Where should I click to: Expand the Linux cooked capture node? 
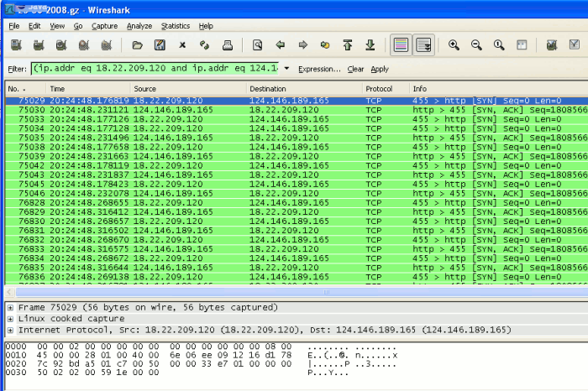[9, 319]
